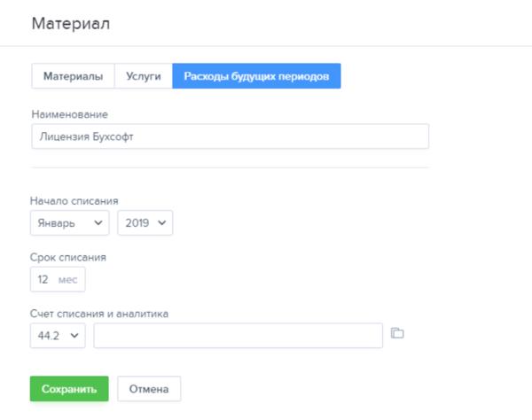Screen dimensions: 532x420
Task: Click the Срок списания label
Action: coord(68,257)
